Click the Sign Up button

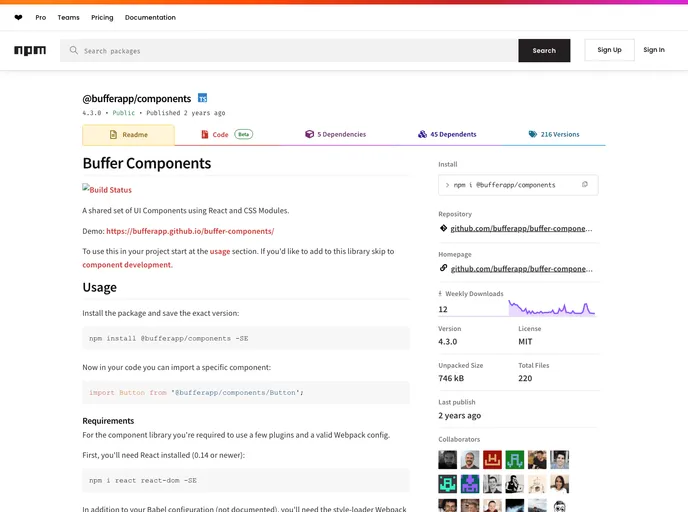[x=609, y=50]
